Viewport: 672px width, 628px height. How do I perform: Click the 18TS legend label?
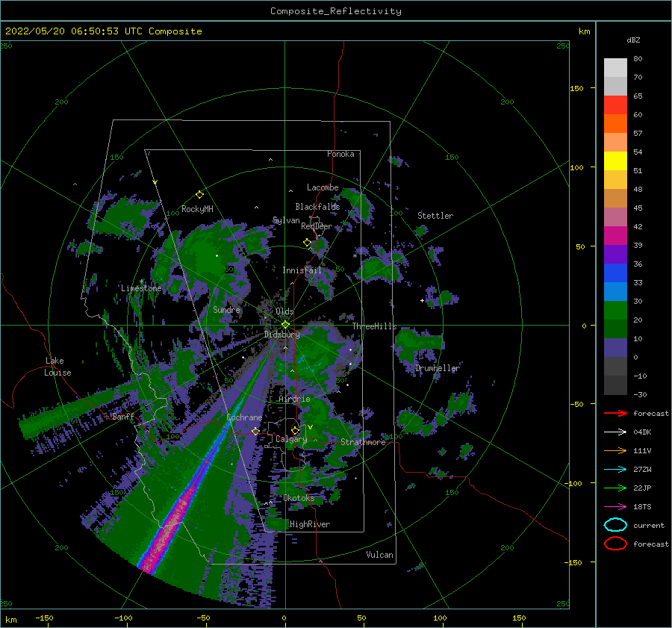[x=642, y=507]
